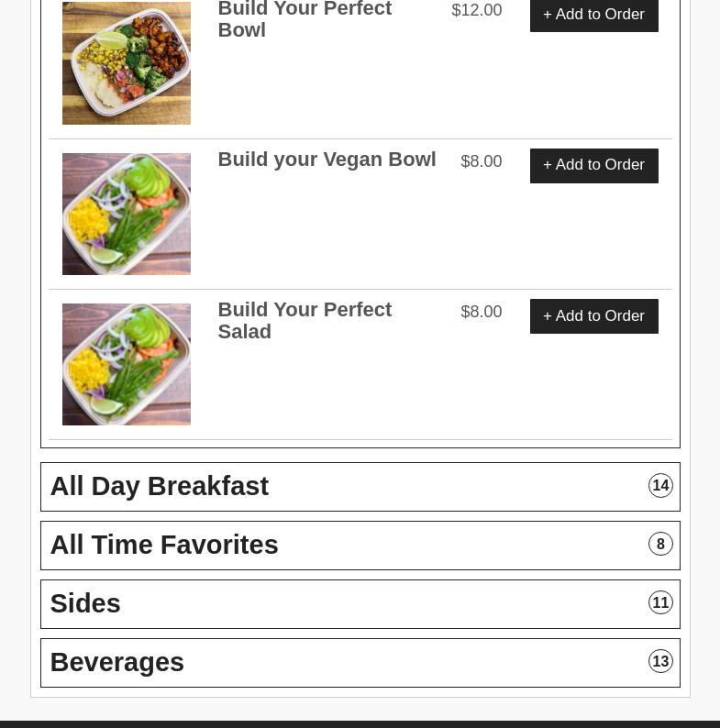720x728 pixels.
Task: Expand the All Time Favorites section
Action: tap(360, 546)
